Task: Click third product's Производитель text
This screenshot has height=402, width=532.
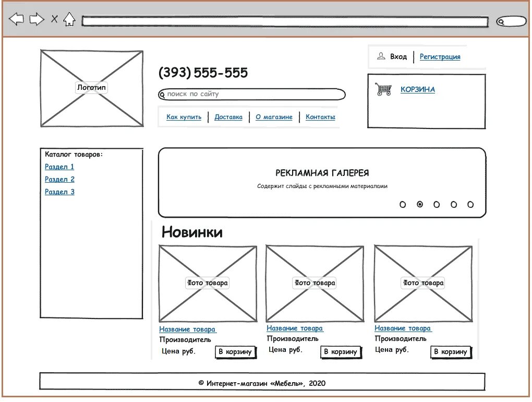Action: [x=401, y=338]
